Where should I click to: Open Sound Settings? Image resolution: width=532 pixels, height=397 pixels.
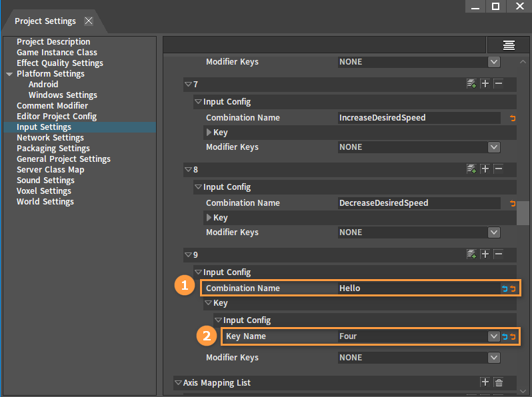tap(45, 181)
